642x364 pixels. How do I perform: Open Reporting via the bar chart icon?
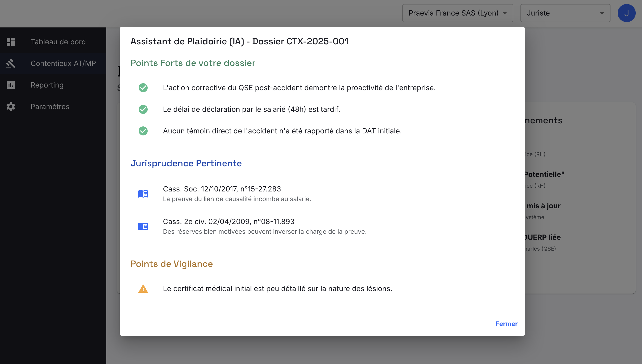[11, 85]
